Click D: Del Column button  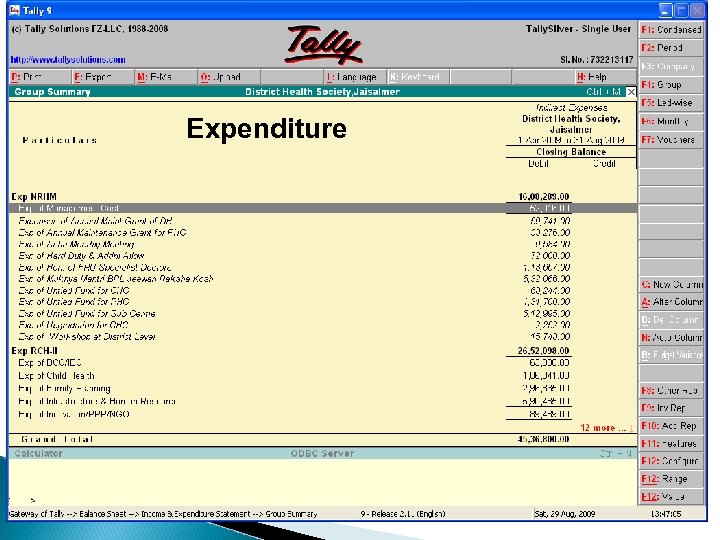point(671,320)
